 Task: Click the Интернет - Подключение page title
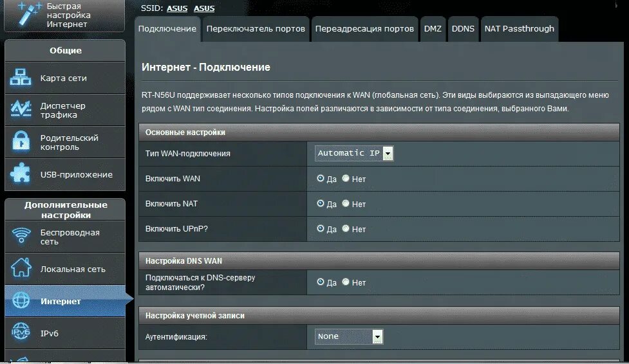tap(206, 67)
